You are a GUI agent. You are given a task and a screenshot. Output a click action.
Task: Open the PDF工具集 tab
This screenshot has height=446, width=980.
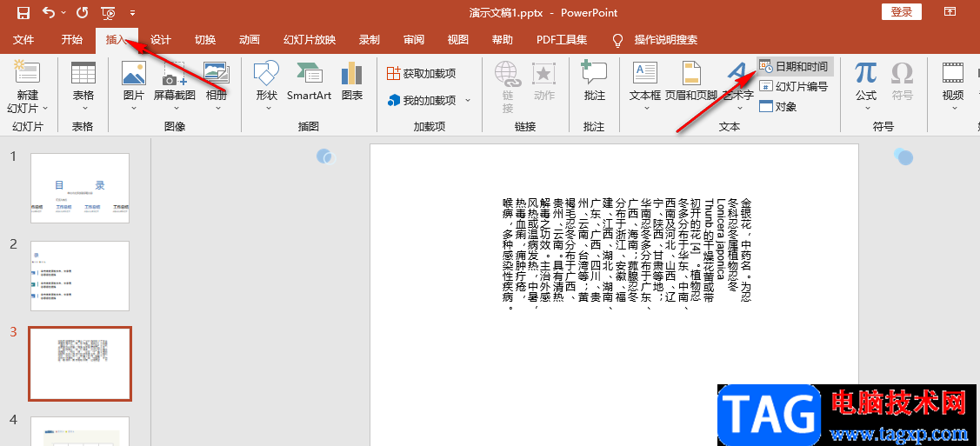[x=562, y=40]
